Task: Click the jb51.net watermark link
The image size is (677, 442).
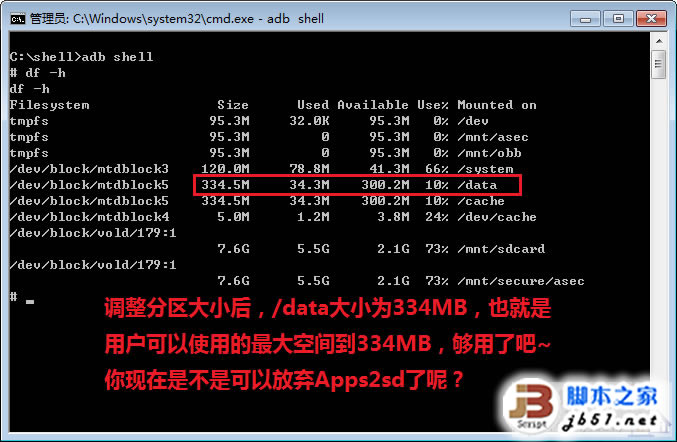Action: pos(610,421)
